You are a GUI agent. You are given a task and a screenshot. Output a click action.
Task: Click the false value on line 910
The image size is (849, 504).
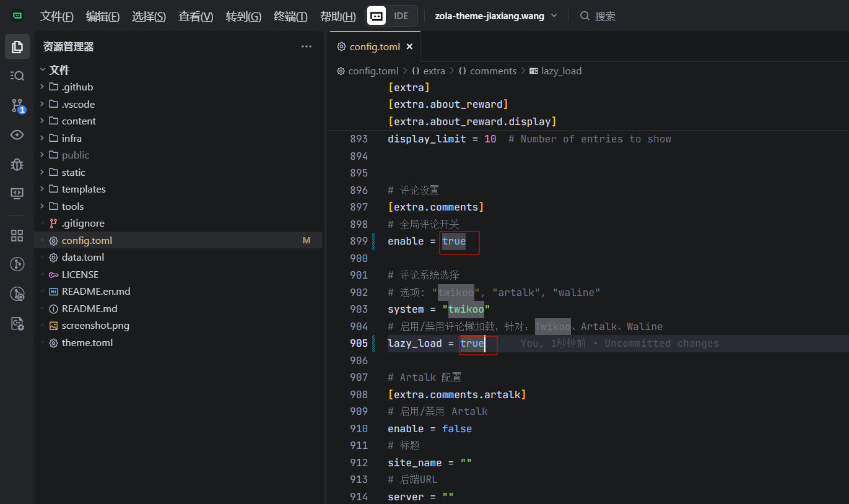click(457, 428)
